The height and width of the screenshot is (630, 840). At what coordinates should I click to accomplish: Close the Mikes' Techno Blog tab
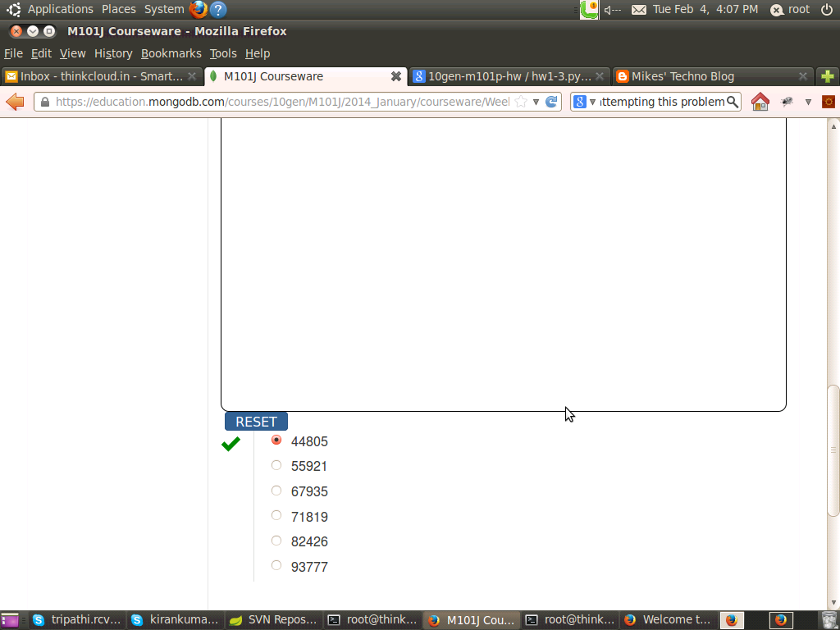pos(802,76)
